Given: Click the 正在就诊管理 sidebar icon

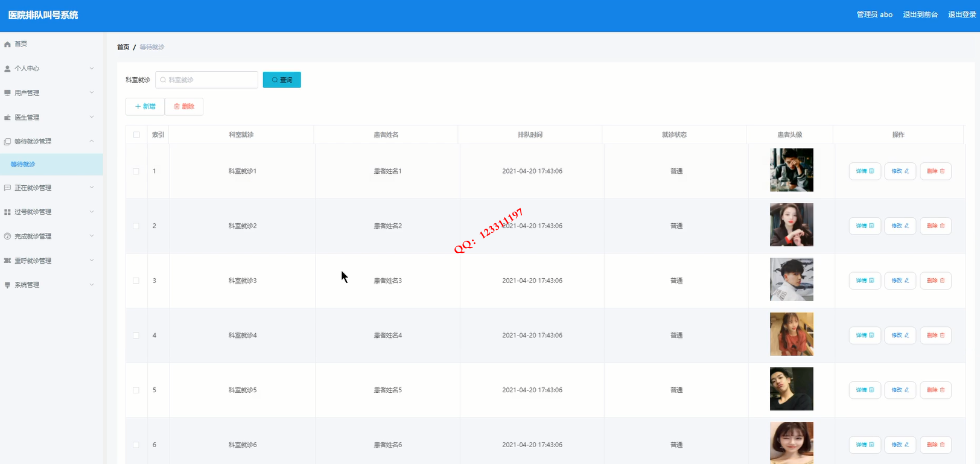Looking at the screenshot, I should [7, 188].
